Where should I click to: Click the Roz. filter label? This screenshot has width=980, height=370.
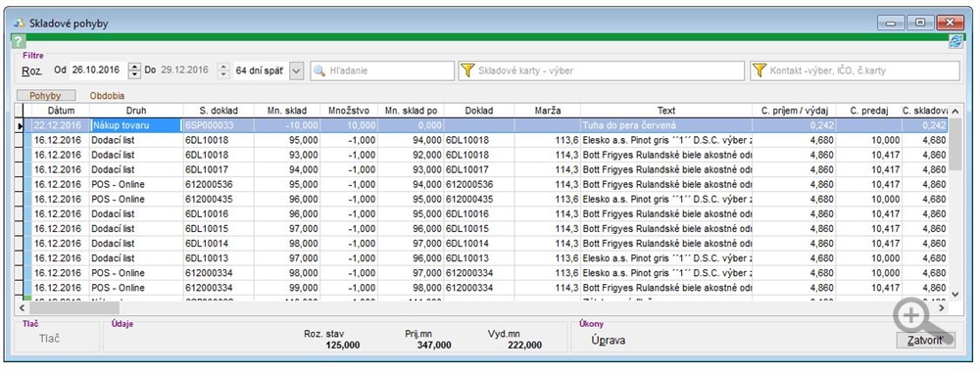(x=32, y=70)
